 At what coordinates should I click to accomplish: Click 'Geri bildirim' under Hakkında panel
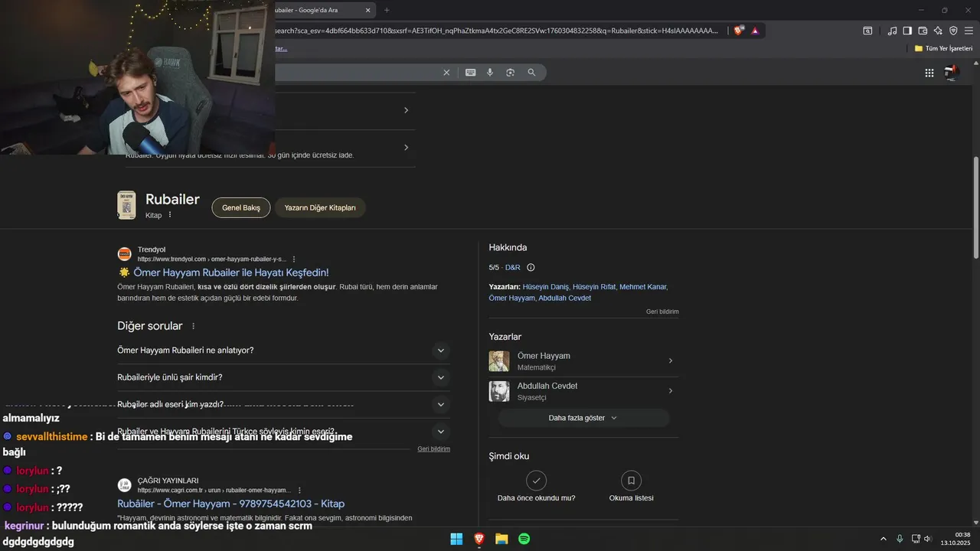pyautogui.click(x=662, y=311)
